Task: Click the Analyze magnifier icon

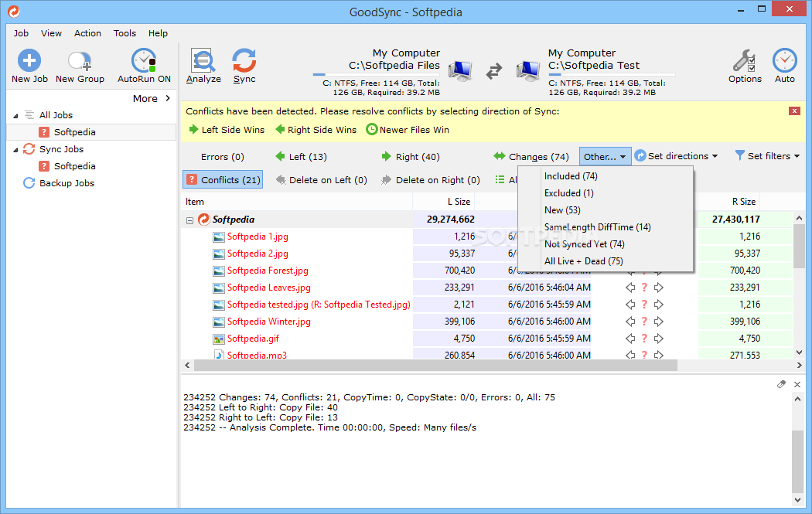Action: click(x=203, y=60)
